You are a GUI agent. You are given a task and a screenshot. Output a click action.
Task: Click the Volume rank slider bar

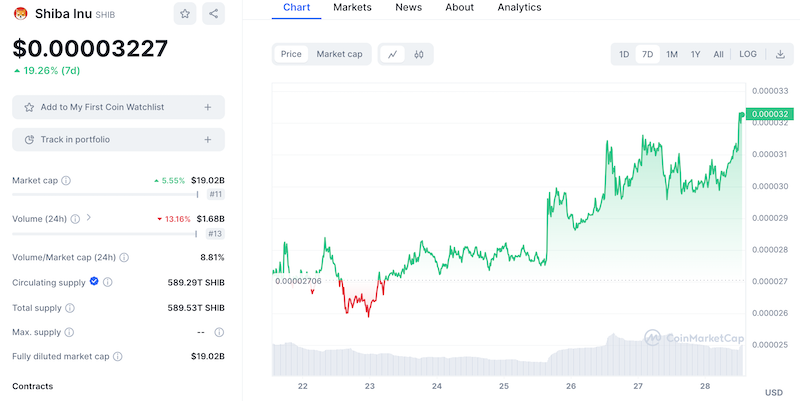[x=105, y=234]
